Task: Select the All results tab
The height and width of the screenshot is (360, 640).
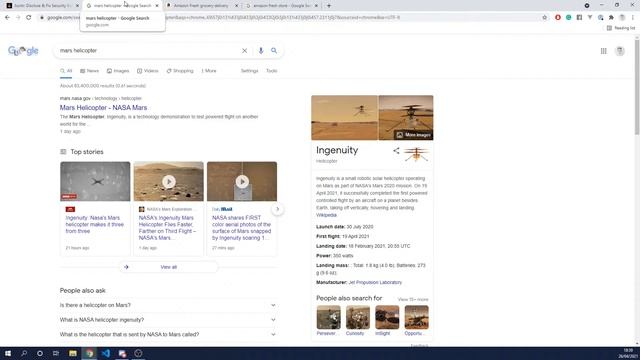Action: click(x=66, y=71)
